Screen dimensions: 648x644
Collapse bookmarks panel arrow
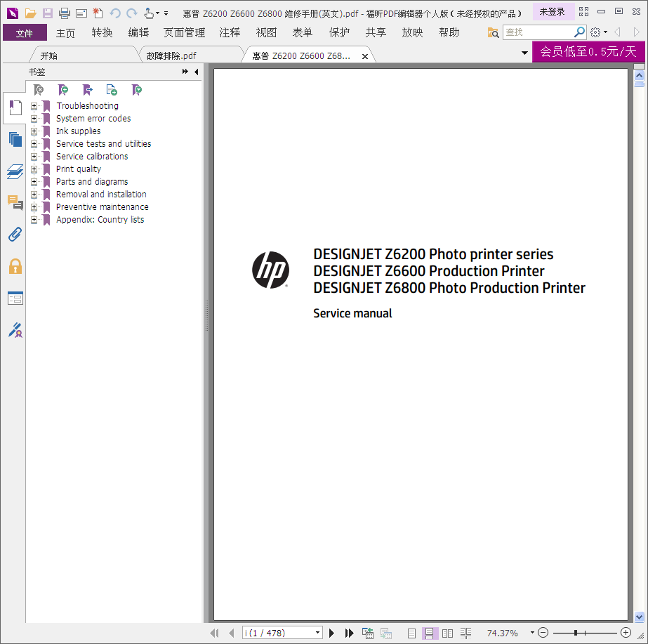tap(197, 72)
